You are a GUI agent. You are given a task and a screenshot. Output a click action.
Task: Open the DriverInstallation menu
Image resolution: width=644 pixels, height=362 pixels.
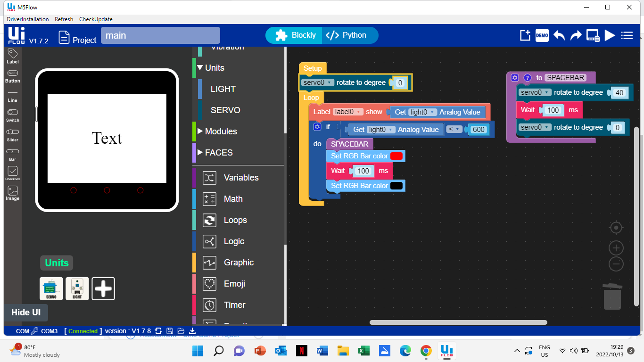click(28, 19)
